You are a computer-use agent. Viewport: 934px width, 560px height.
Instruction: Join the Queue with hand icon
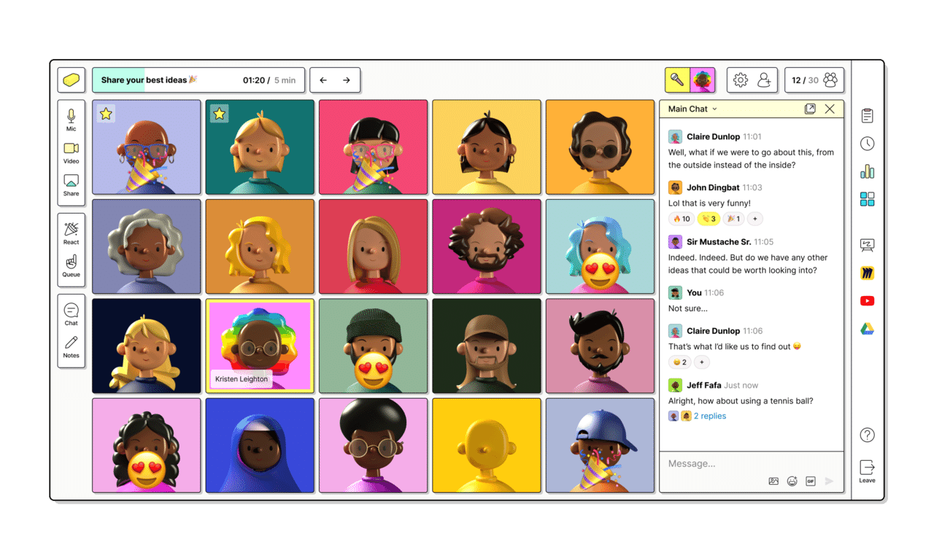click(x=72, y=265)
